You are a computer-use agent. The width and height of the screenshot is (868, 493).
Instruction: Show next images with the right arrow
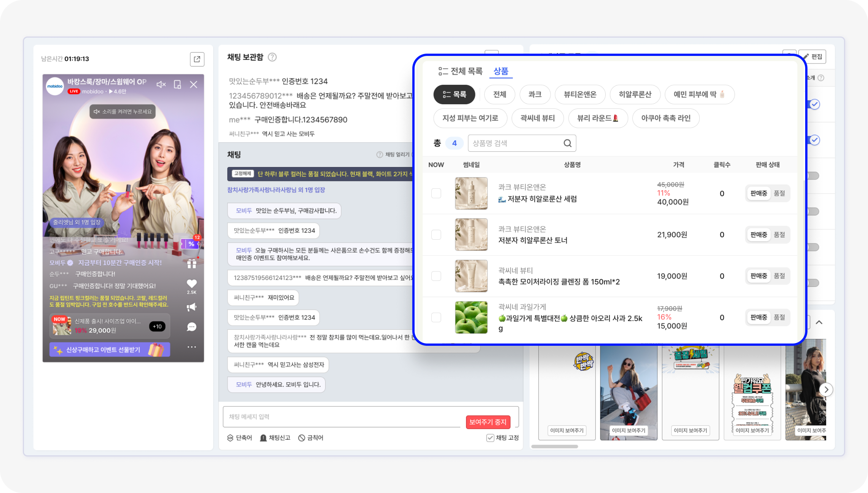826,390
